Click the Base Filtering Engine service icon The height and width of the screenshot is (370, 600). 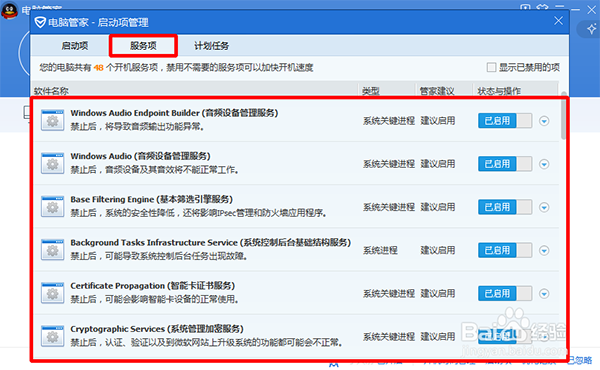52,207
